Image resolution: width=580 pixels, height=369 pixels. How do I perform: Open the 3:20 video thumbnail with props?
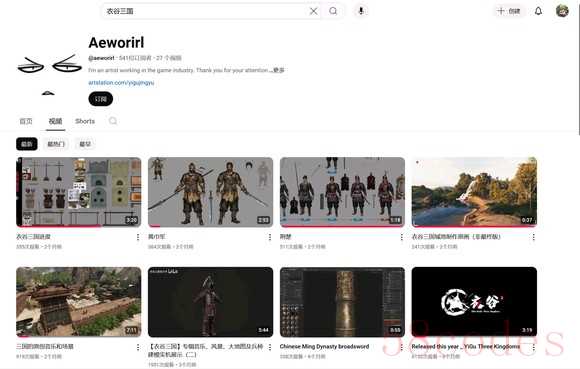tap(79, 192)
